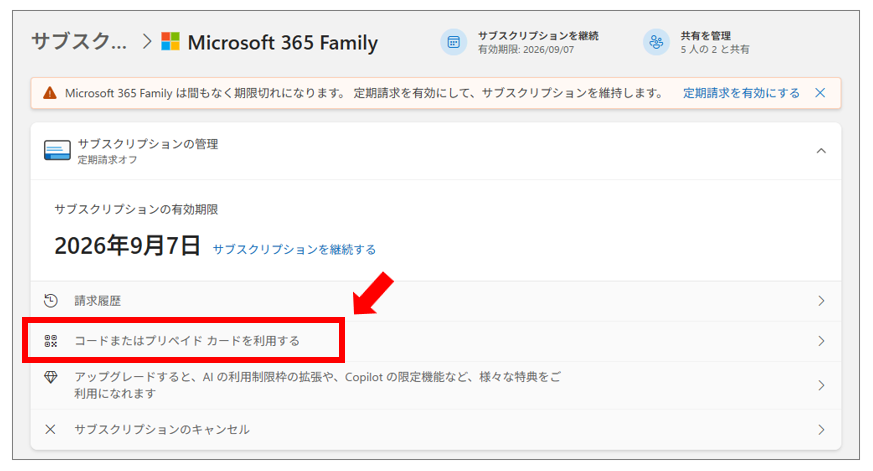Click サブスクリプションを継続する link
Screen dimensions: 873x471
point(294,249)
